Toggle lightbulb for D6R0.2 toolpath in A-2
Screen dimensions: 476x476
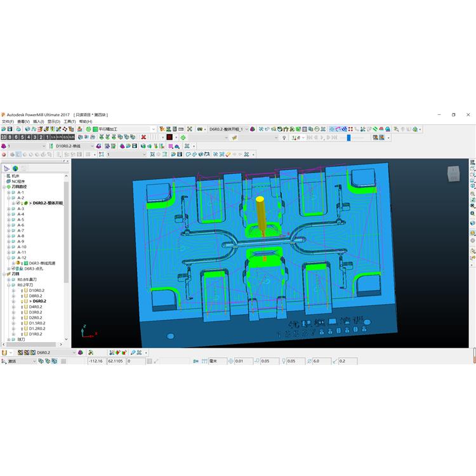point(22,203)
